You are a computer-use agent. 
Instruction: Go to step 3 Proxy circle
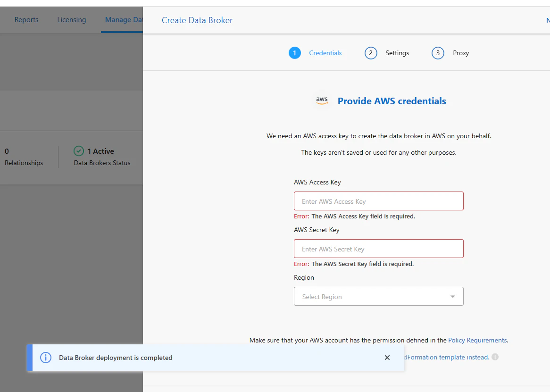point(438,53)
